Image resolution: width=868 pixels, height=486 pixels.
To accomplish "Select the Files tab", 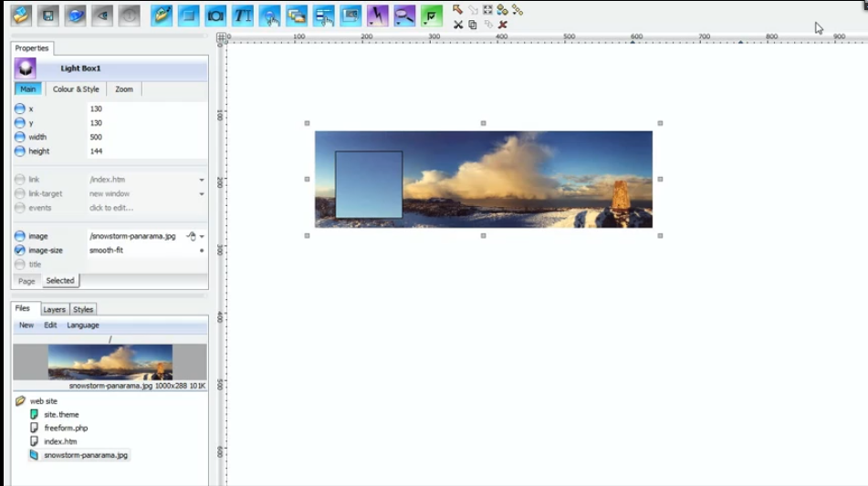I will click(23, 308).
